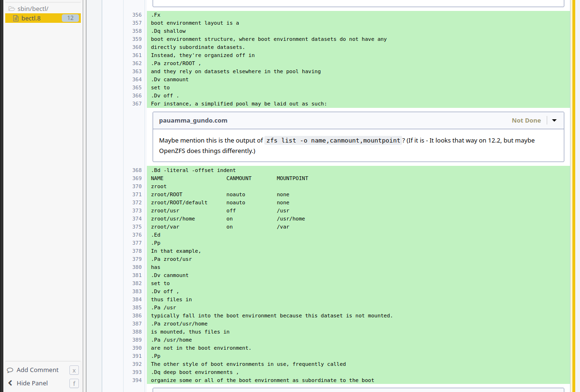The width and height of the screenshot is (580, 392).
Task: Click Hide Panel label in the sidebar
Action: click(x=32, y=383)
